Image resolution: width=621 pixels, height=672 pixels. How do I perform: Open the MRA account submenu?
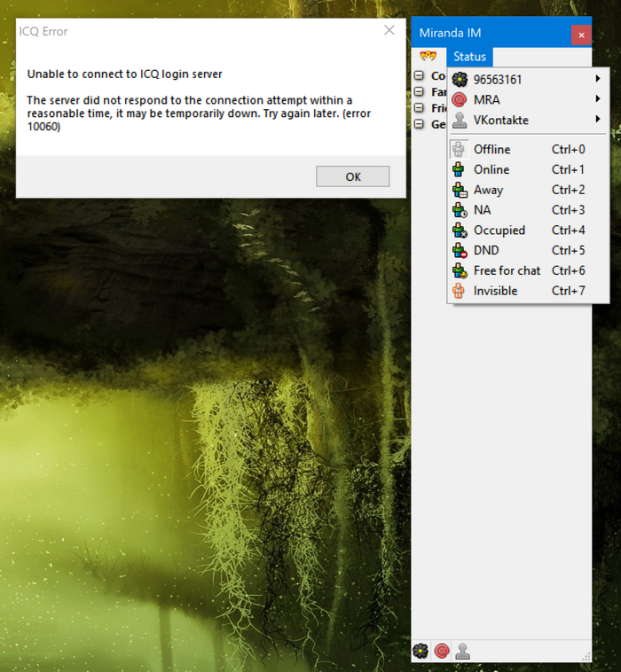tap(529, 99)
